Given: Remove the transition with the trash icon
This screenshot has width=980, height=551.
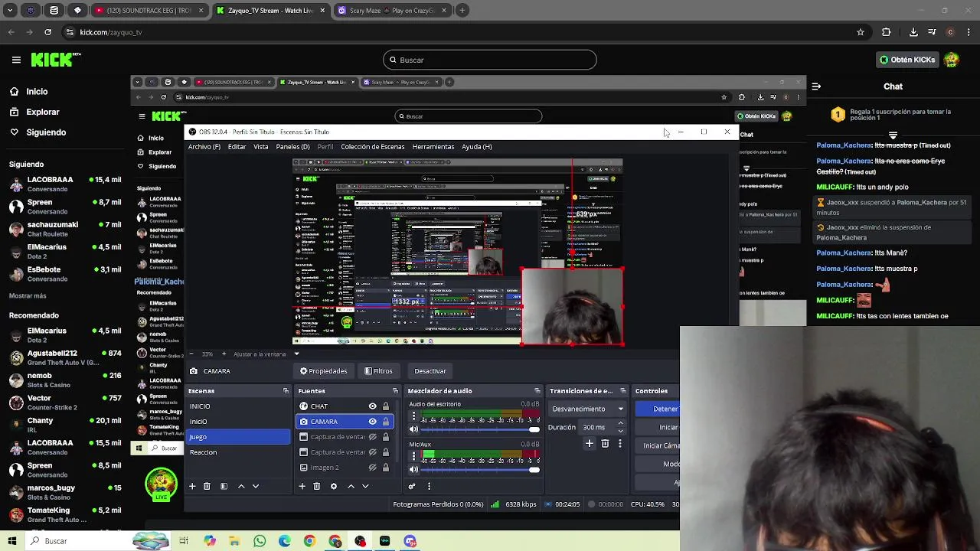Looking at the screenshot, I should (605, 443).
